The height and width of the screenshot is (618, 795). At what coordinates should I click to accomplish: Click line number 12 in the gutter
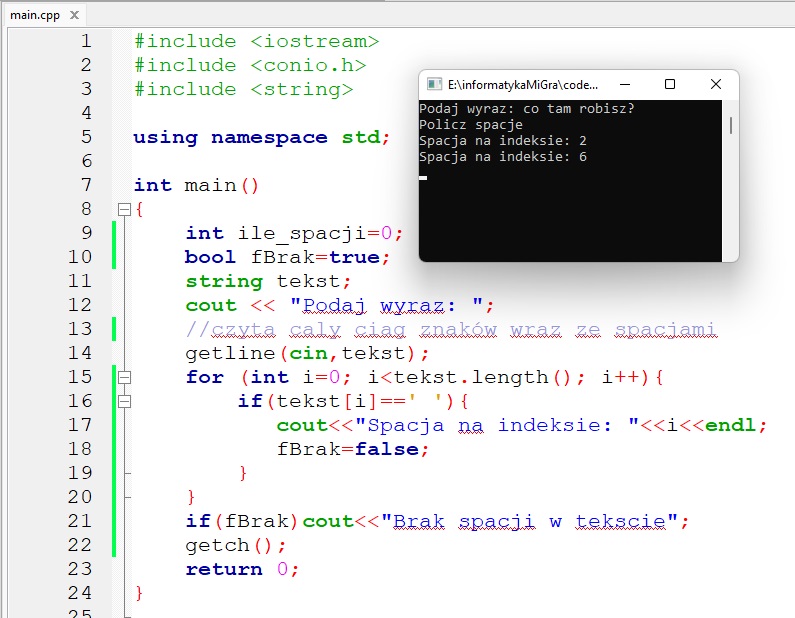click(x=80, y=305)
